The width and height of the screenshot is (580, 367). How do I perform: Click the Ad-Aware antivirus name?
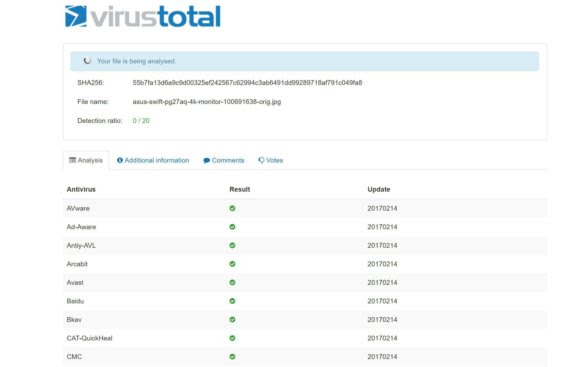pyautogui.click(x=81, y=227)
